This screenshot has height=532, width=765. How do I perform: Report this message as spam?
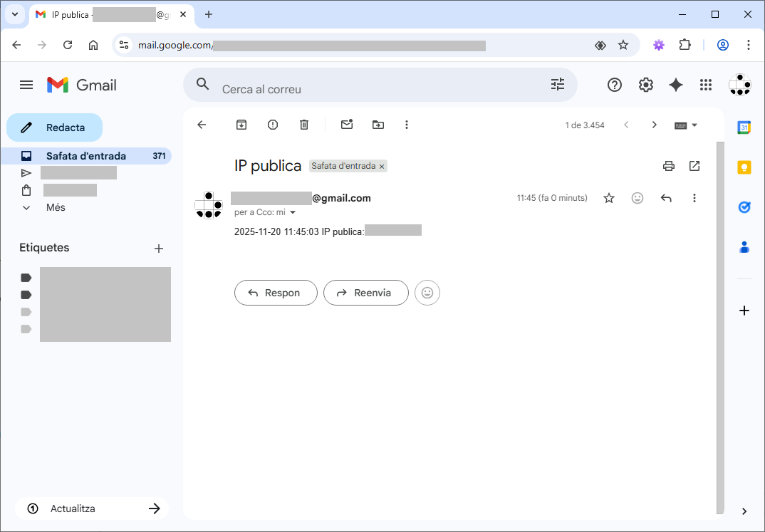coord(273,125)
